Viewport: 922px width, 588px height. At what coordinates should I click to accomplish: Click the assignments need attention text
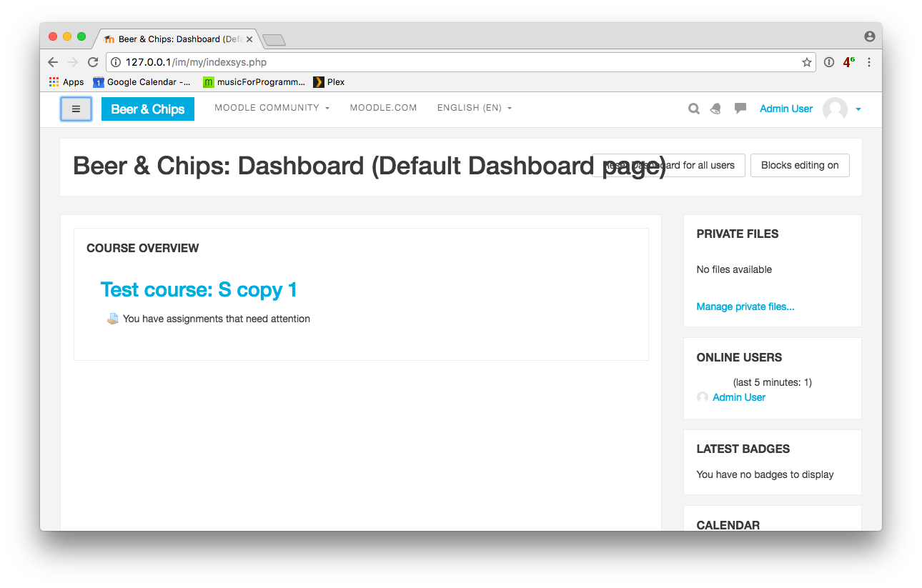pyautogui.click(x=217, y=319)
